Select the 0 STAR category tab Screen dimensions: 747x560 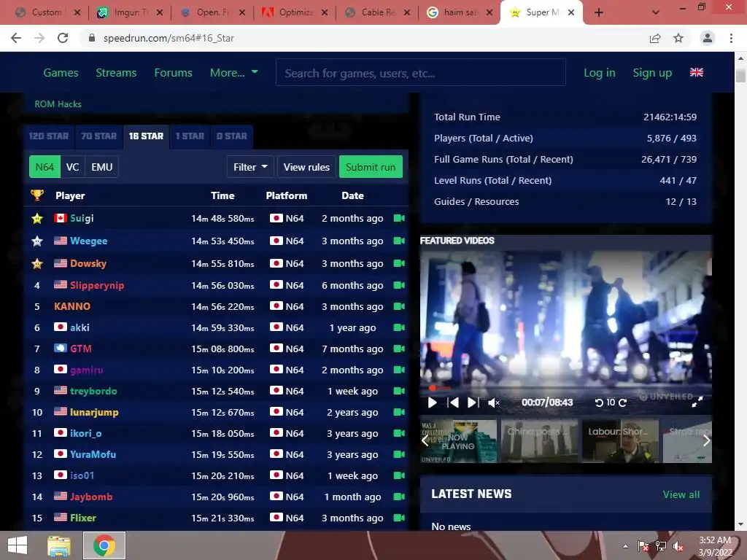pyautogui.click(x=231, y=136)
